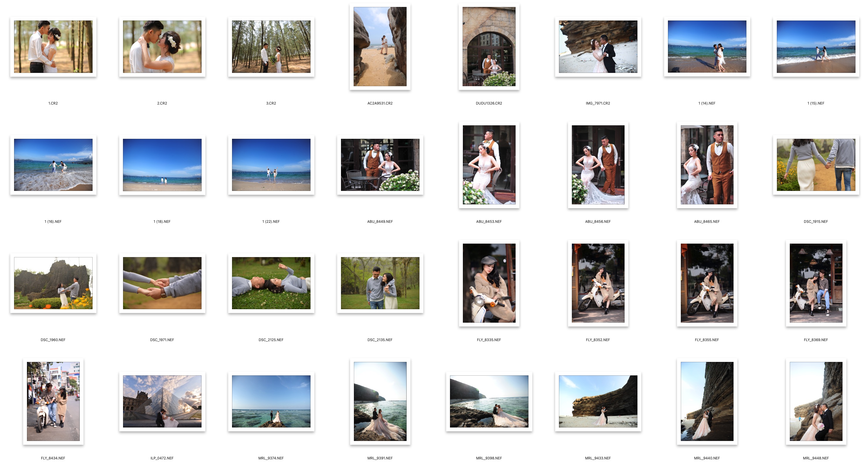Click the ILP_0472.NEF pyramid thumbnail
Image resolution: width=868 pixels, height=472 pixels.
tap(162, 402)
